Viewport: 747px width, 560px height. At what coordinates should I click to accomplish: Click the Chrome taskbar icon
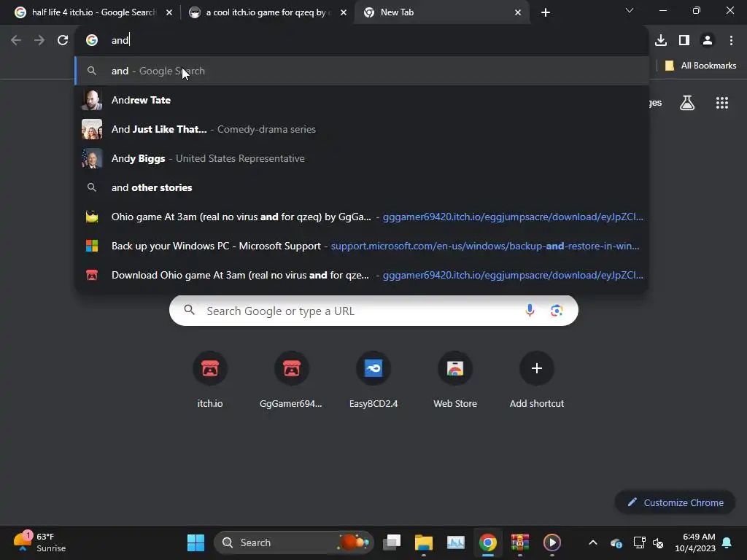pos(488,542)
